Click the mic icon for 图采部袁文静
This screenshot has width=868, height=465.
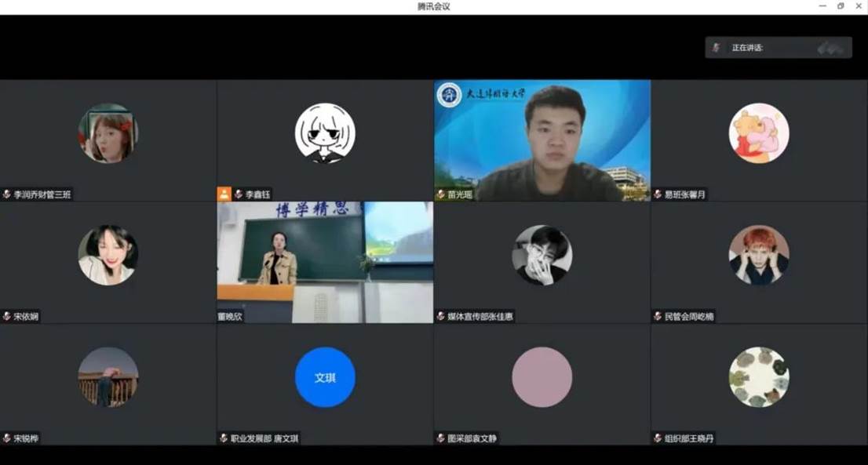click(x=441, y=438)
